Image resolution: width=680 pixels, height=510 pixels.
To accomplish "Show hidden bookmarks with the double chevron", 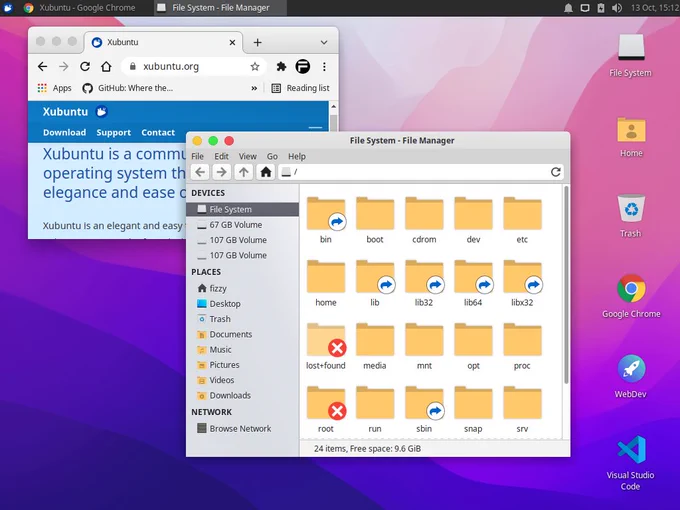I will [254, 88].
